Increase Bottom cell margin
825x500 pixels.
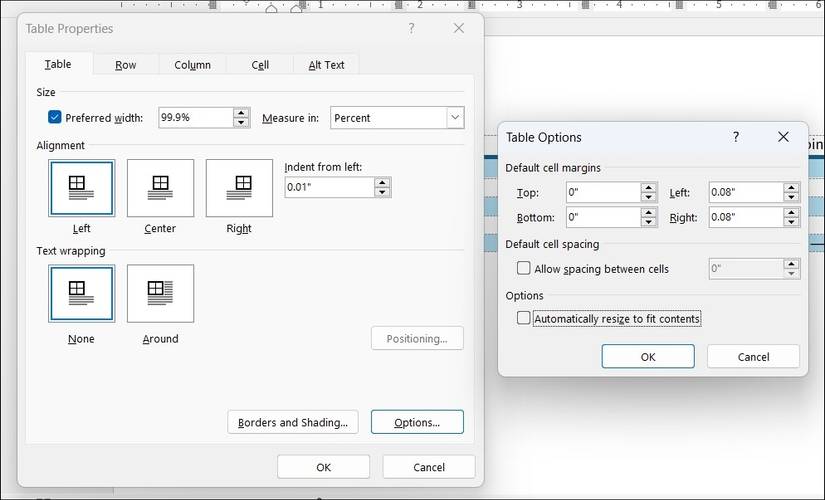tap(649, 212)
